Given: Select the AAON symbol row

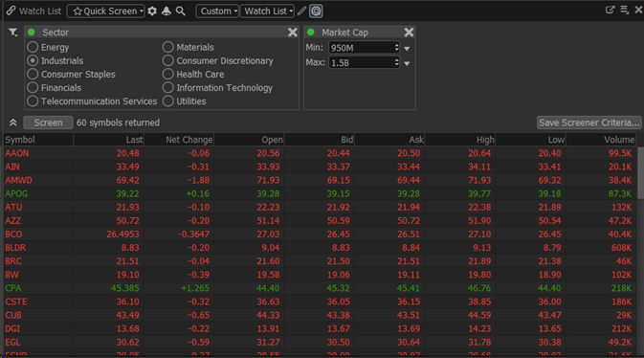Looking at the screenshot, I should [x=321, y=153].
